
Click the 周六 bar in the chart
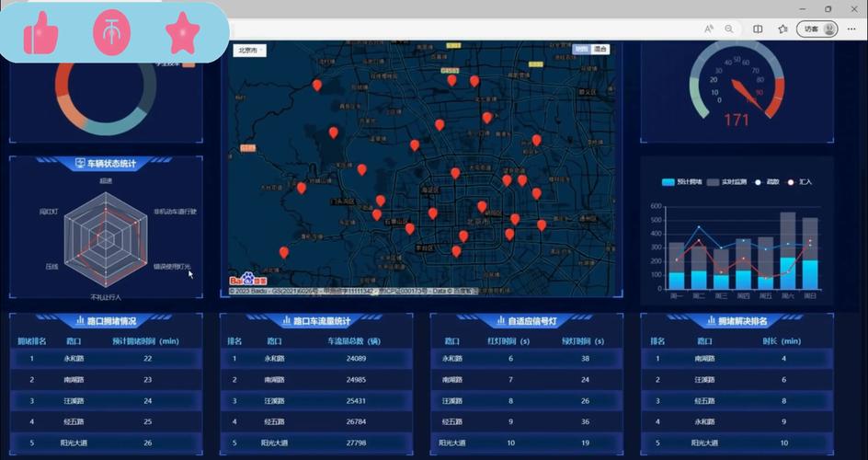pos(787,250)
